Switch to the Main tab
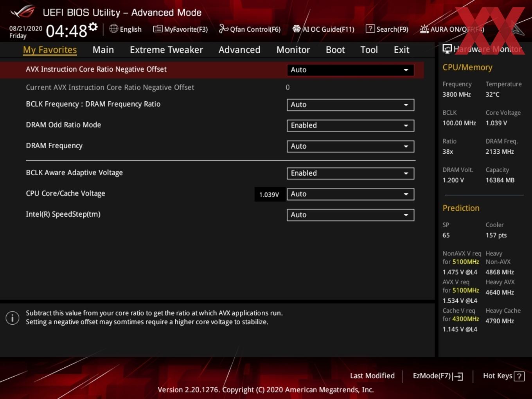Image resolution: width=532 pixels, height=399 pixels. (103, 50)
